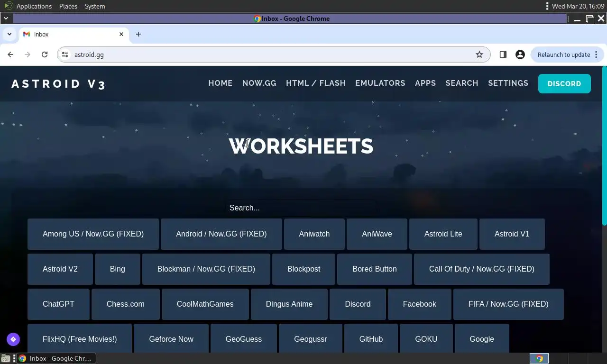Open SETTINGS navigation link
The width and height of the screenshot is (607, 364).
[x=508, y=83]
